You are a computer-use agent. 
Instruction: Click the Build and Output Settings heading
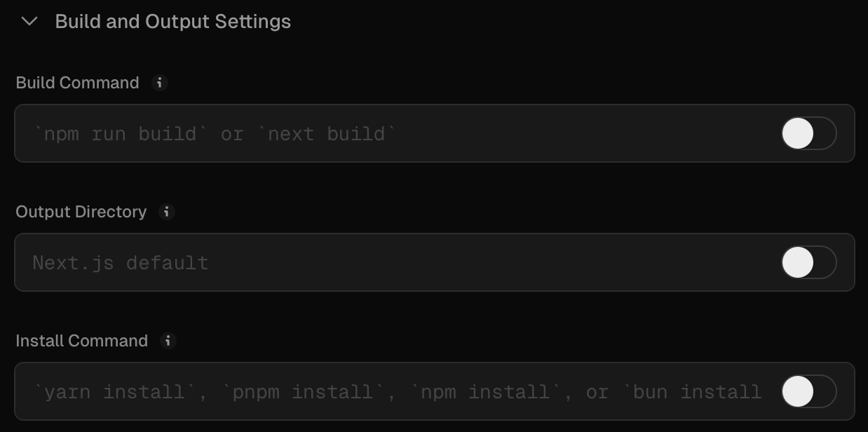pos(172,22)
